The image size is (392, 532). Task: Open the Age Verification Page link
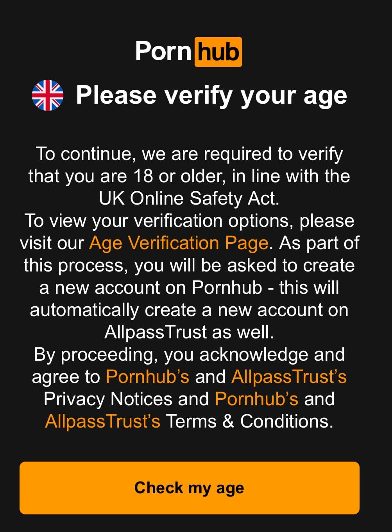tap(179, 243)
